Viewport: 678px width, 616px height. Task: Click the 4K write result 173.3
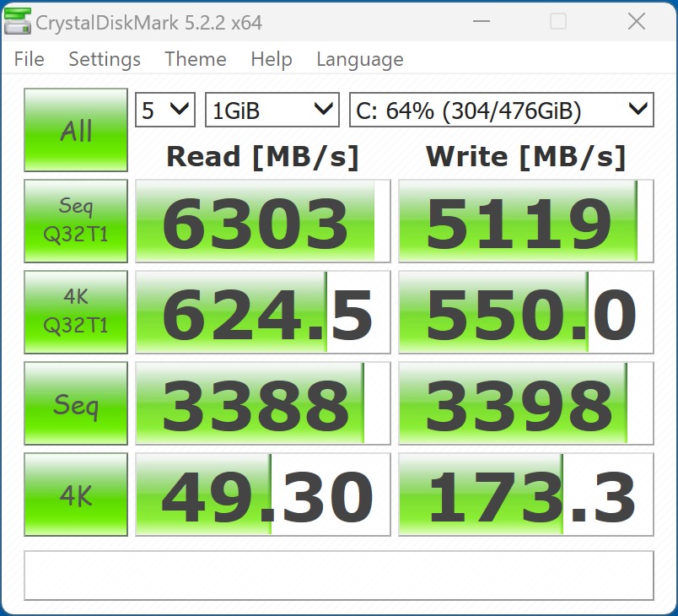526,494
